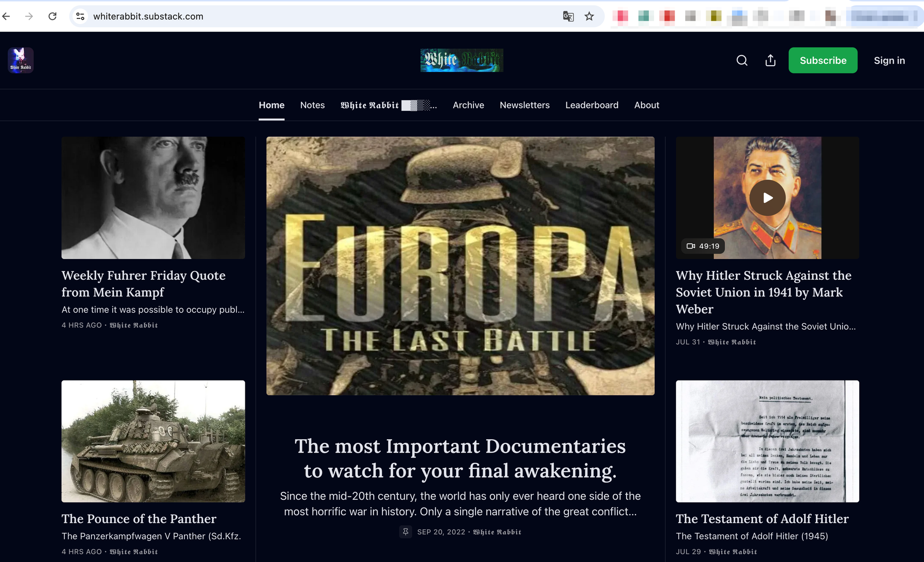Click the SEP 20, 2022 date text

point(441,532)
